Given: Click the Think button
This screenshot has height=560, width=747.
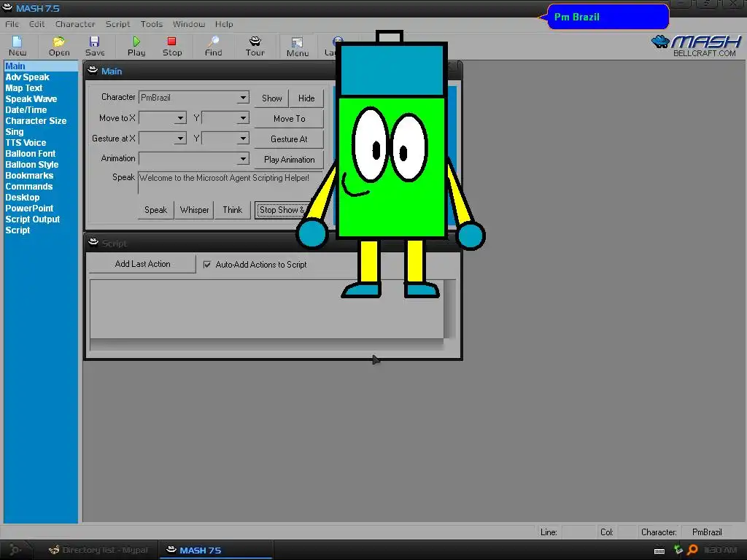Looking at the screenshot, I should [233, 210].
